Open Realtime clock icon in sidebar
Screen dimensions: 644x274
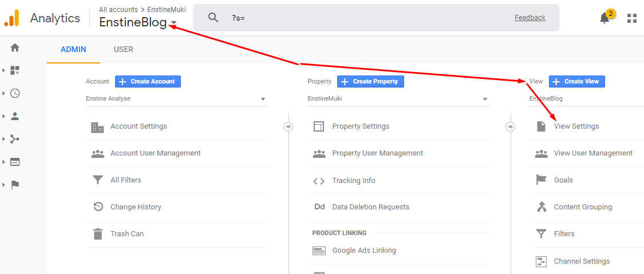pyautogui.click(x=15, y=93)
